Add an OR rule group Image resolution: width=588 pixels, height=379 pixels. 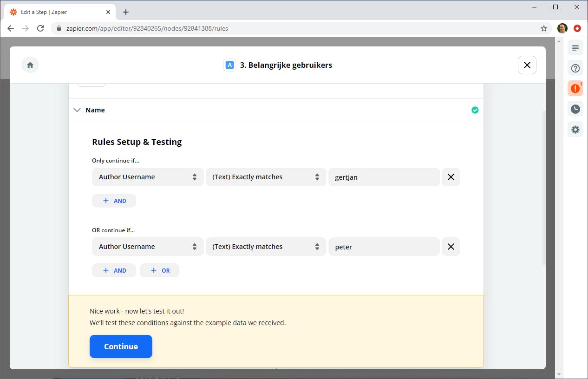(159, 270)
